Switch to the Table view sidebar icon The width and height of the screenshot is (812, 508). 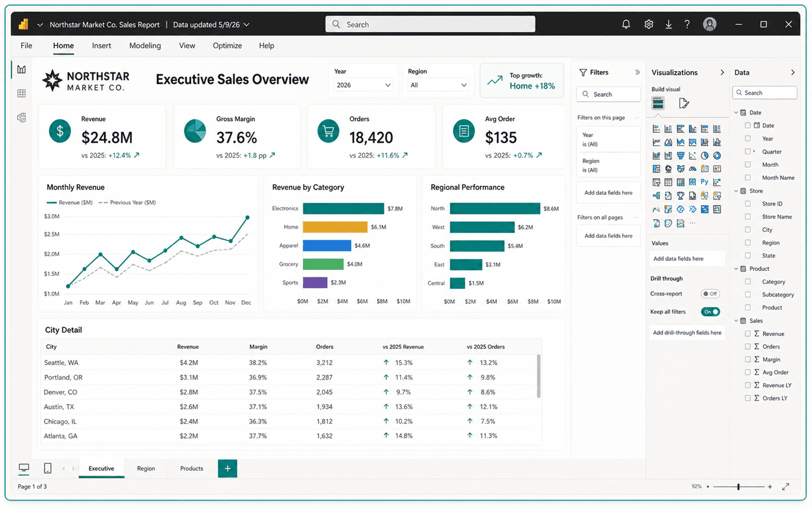(x=21, y=93)
